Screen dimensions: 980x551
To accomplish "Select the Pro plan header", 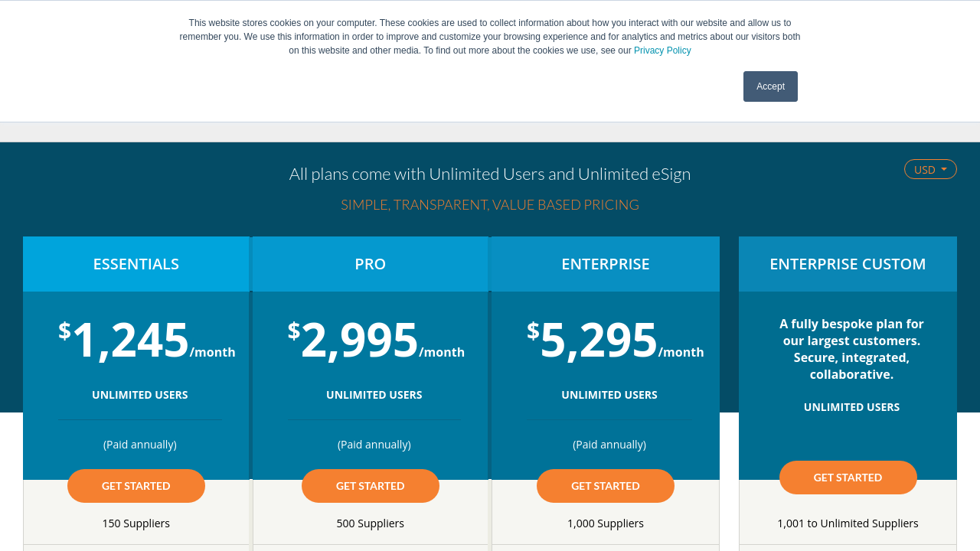I will [x=371, y=264].
